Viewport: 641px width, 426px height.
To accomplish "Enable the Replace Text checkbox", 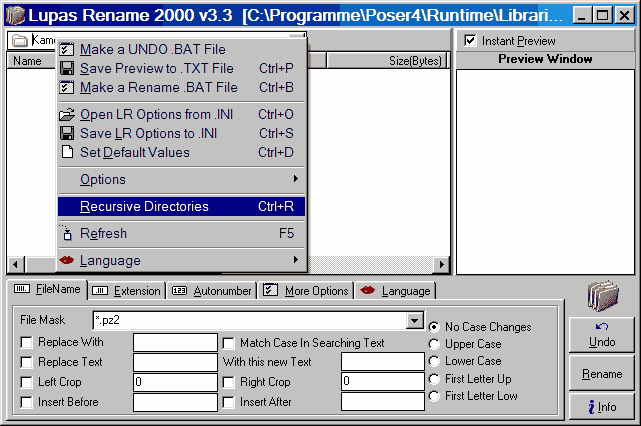I will click(x=27, y=362).
